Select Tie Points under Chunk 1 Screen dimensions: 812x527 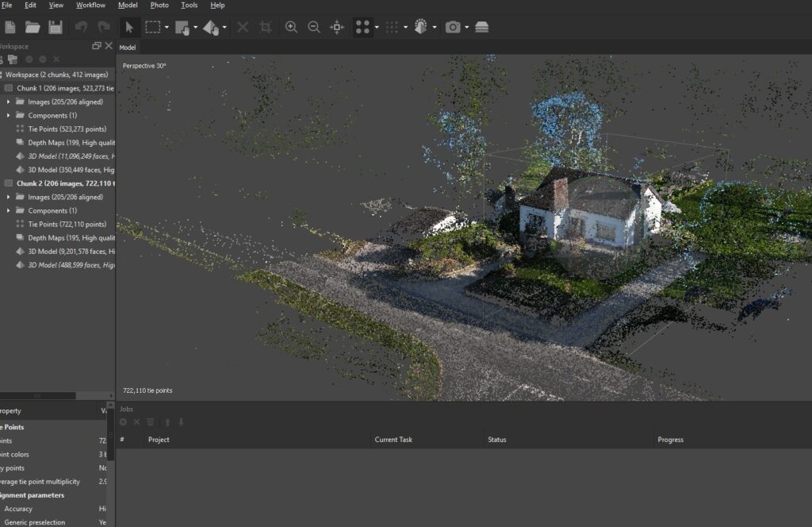coord(67,129)
